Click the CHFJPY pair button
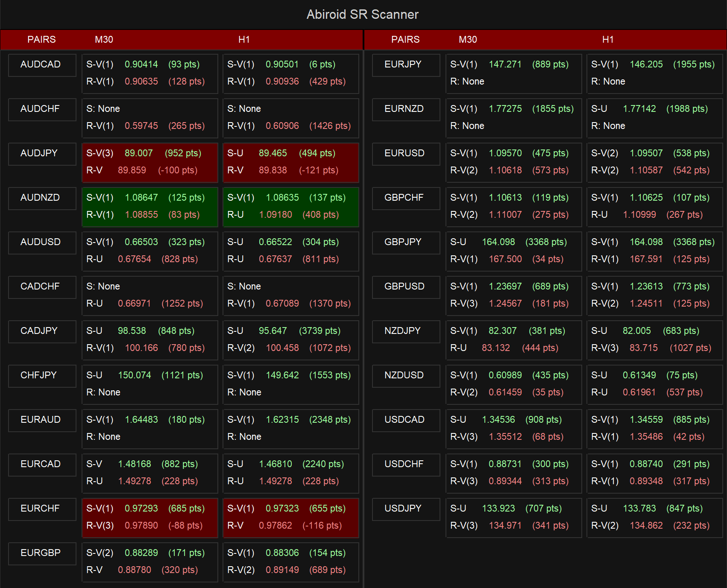The width and height of the screenshot is (727, 588). tap(42, 376)
